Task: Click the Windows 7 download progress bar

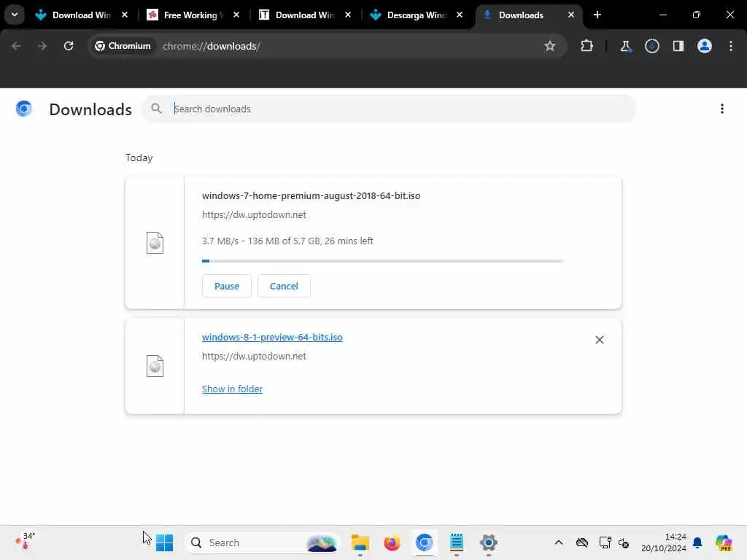Action: point(382,261)
